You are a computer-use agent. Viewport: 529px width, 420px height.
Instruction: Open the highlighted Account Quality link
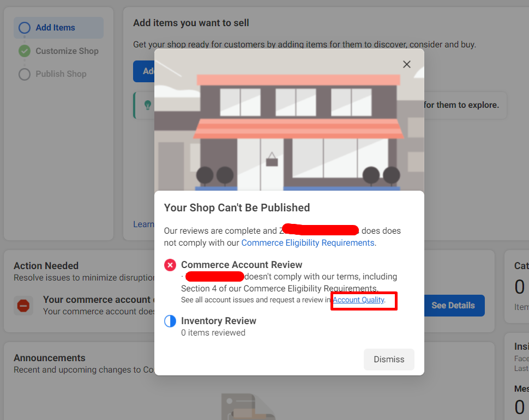tap(359, 300)
